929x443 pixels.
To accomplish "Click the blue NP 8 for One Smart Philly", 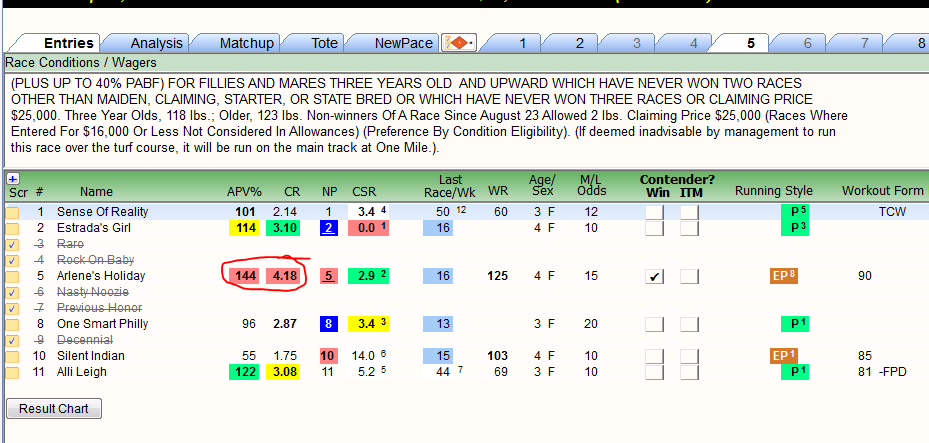I will 328,324.
